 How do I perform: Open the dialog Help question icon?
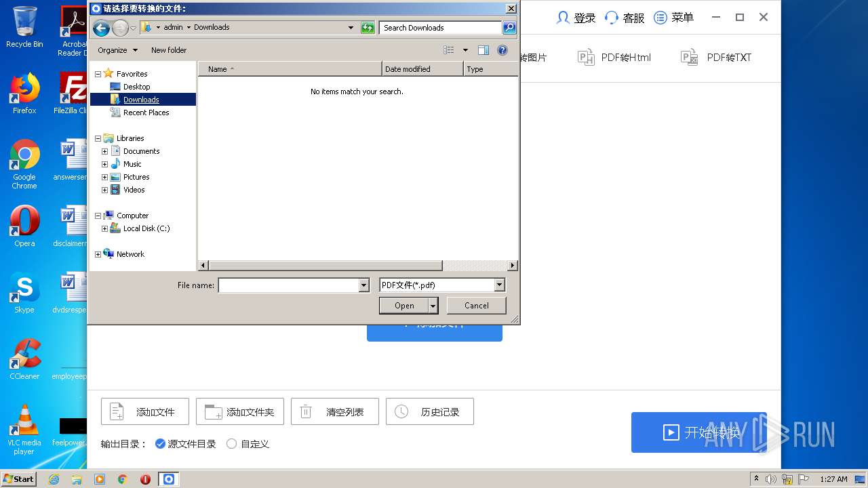pyautogui.click(x=502, y=50)
